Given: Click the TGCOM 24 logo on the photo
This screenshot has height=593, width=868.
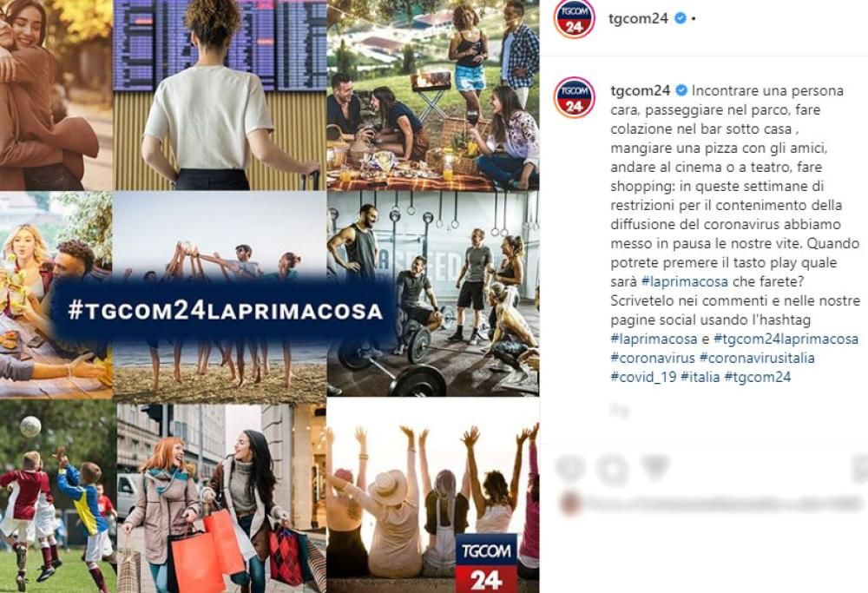Looking at the screenshot, I should [487, 563].
